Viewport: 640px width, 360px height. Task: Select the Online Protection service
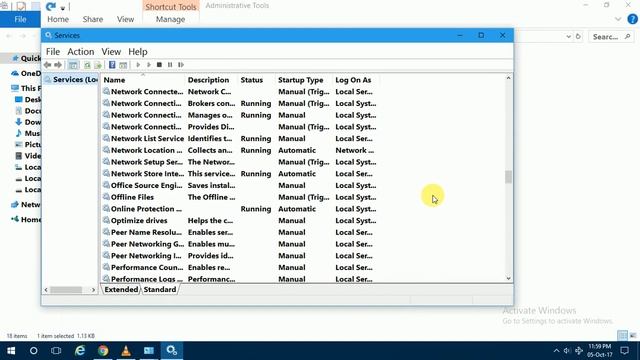coord(240,209)
